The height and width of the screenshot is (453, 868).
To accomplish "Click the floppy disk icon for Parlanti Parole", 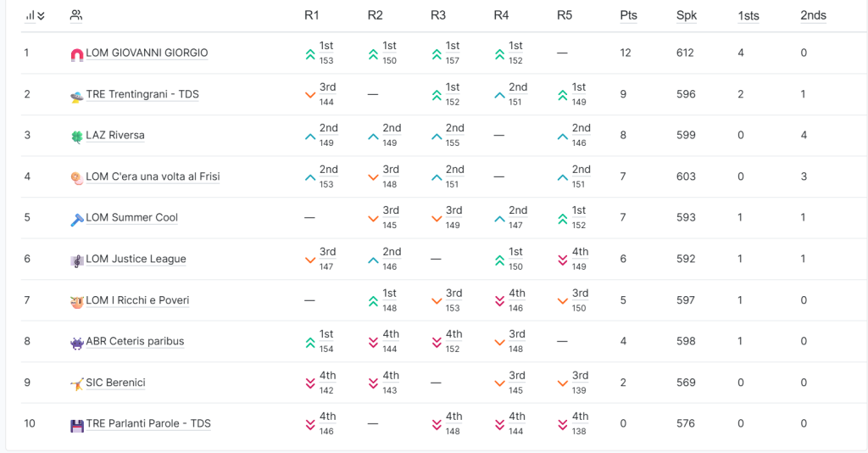I will point(77,425).
